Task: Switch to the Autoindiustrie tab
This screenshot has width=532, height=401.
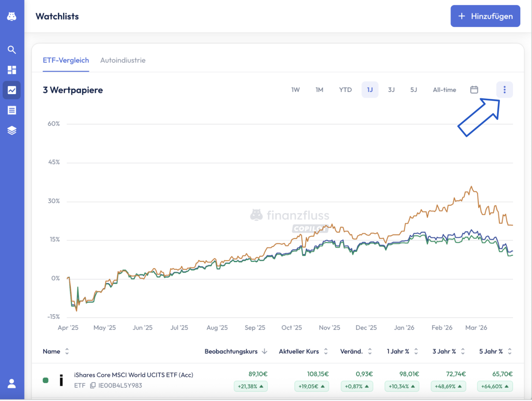Action: pyautogui.click(x=123, y=60)
